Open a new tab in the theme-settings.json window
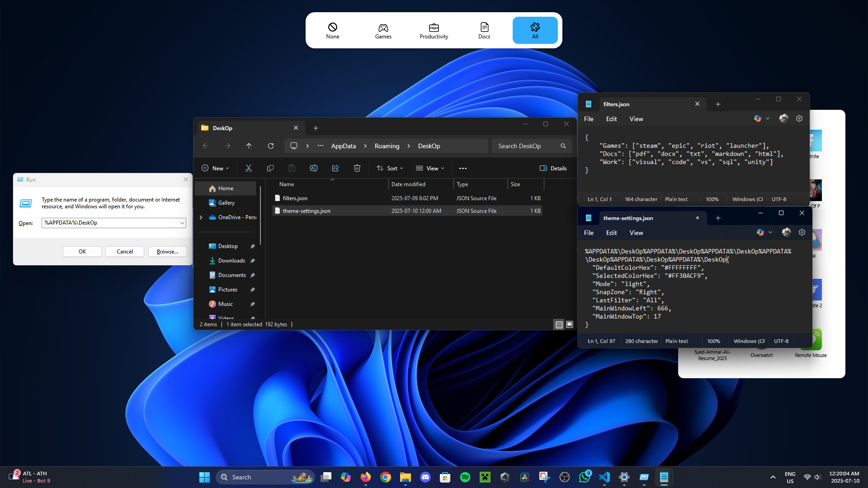This screenshot has width=868, height=488. [717, 218]
